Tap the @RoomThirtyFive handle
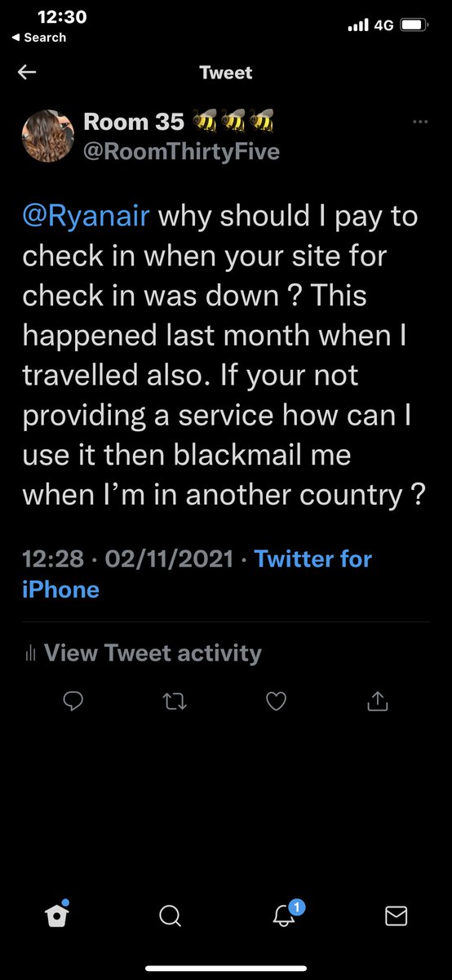Screen dimensions: 452x980 tap(181, 151)
